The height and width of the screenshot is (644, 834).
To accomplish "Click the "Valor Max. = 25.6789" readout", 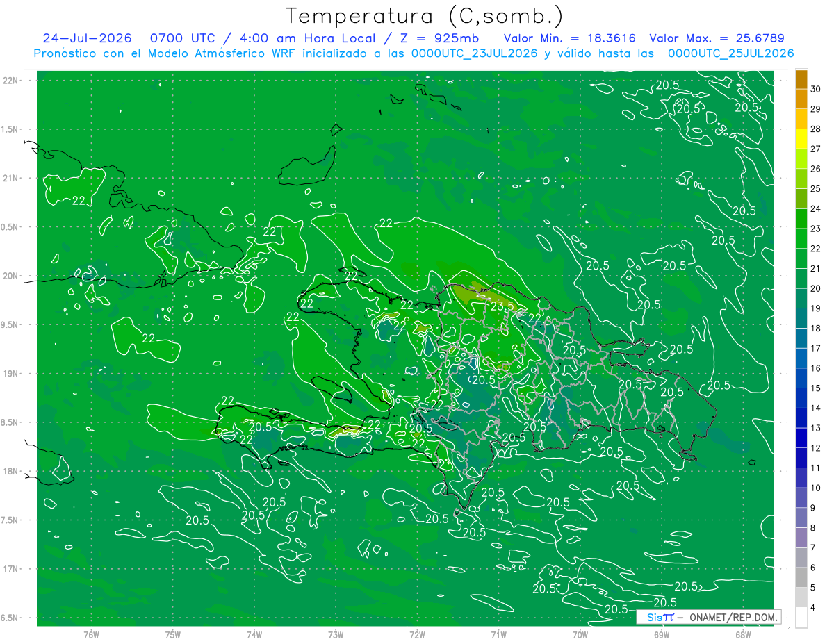I will click(717, 38).
